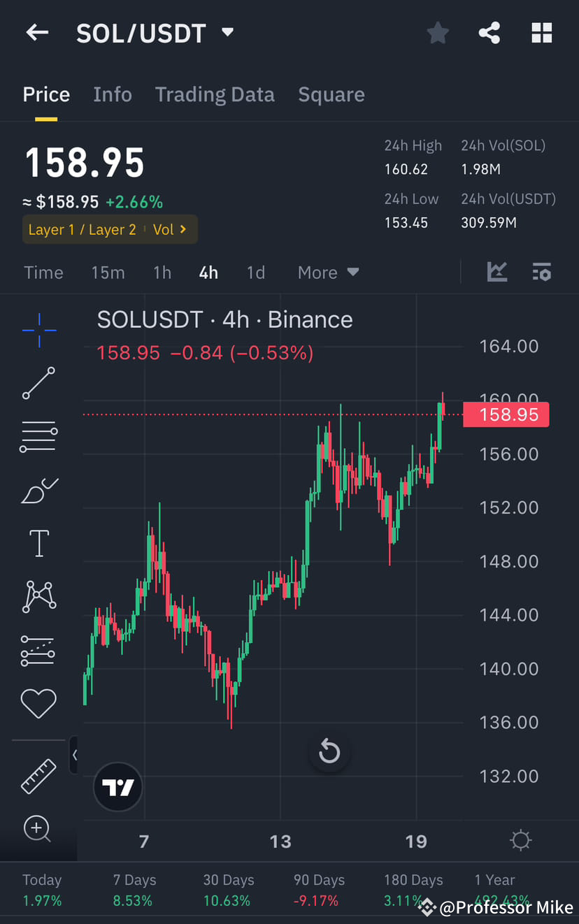Expand the More timeframe options dropdown
Screen dimensions: 579x924
[x=327, y=272]
